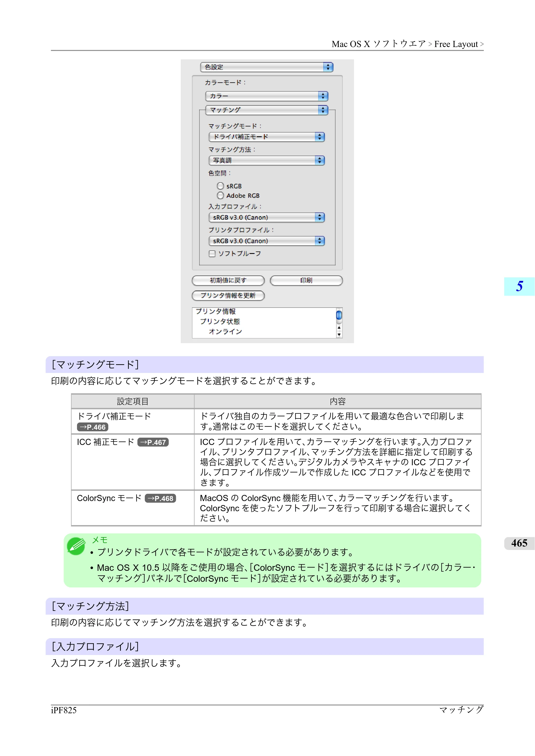
Task: Click the printer info scroll down arrow
Action: (x=339, y=335)
